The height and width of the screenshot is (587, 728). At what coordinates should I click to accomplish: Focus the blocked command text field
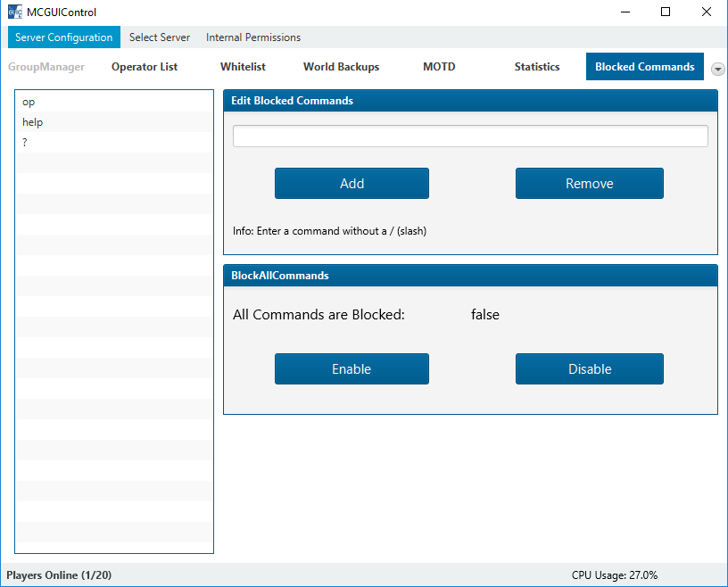(x=470, y=136)
